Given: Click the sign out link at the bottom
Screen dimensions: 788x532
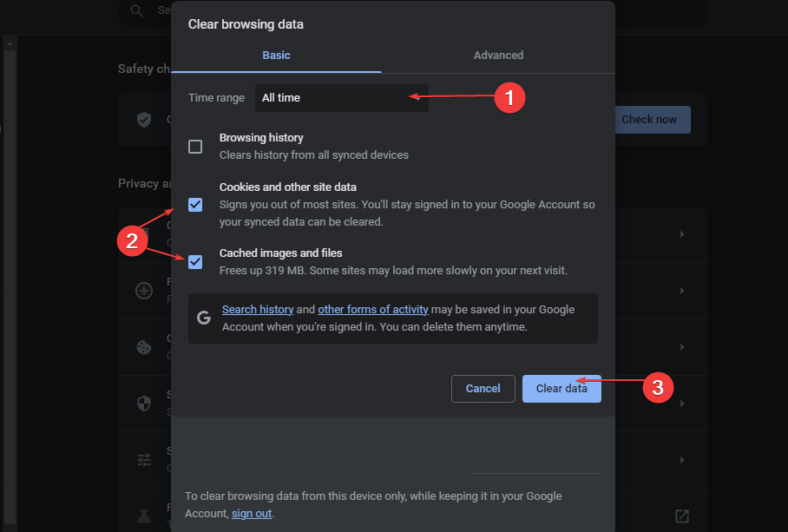Looking at the screenshot, I should [x=251, y=513].
